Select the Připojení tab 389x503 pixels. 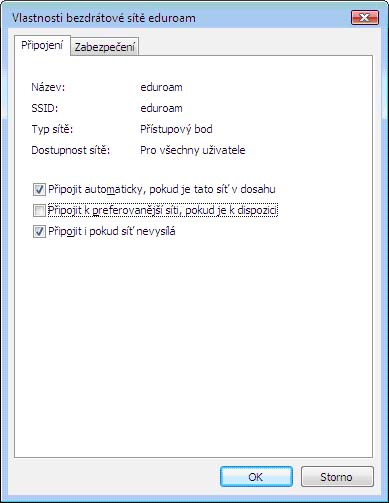(42, 45)
